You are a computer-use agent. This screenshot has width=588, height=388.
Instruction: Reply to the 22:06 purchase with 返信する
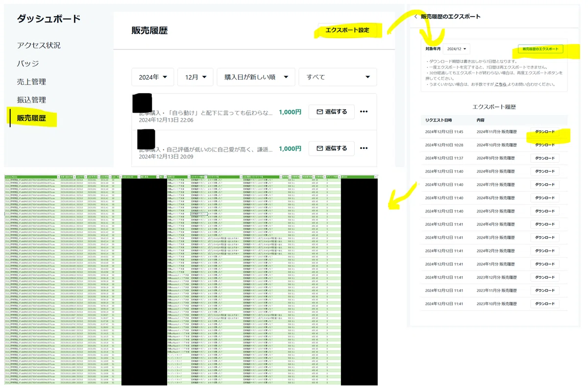point(331,112)
